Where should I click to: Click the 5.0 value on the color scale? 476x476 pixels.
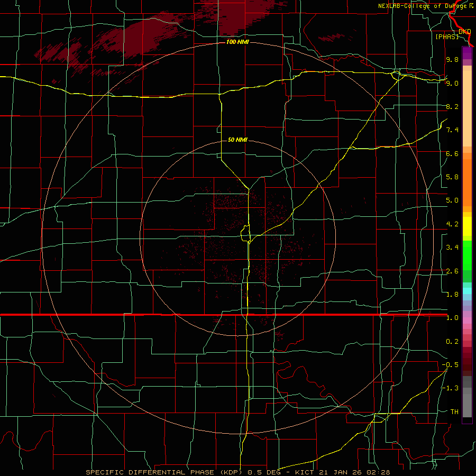452,200
